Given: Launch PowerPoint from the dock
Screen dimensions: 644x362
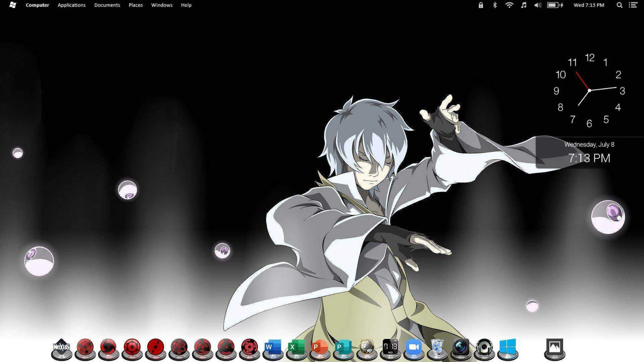Looking at the screenshot, I should [320, 347].
